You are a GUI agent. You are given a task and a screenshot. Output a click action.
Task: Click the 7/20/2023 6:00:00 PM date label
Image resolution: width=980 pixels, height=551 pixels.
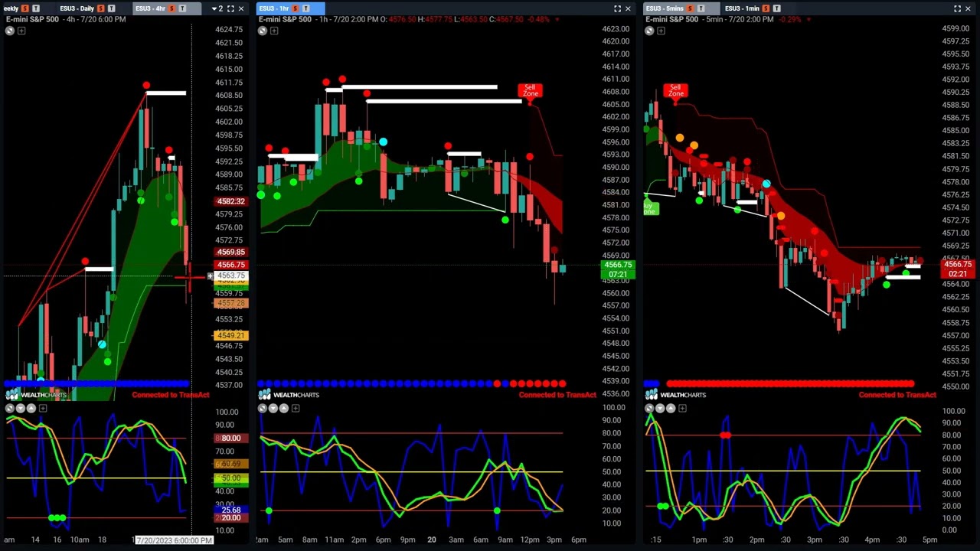point(174,540)
